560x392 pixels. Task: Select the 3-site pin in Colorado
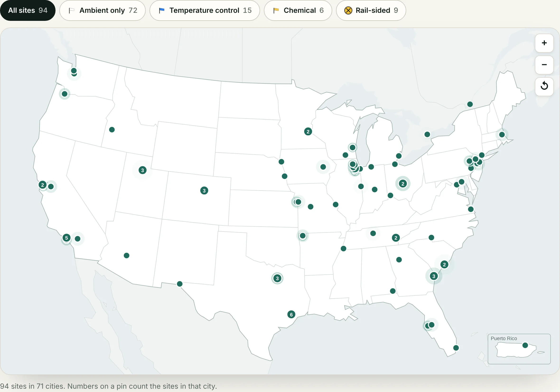pos(204,191)
